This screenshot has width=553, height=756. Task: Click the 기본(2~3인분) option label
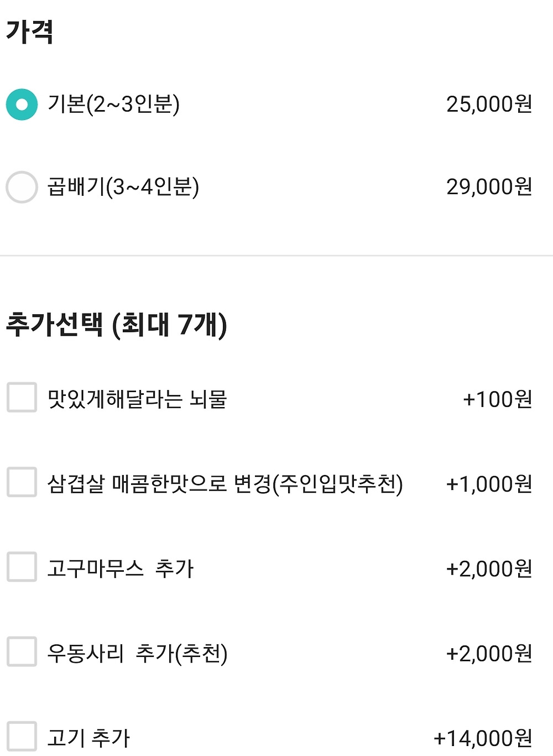[113, 104]
